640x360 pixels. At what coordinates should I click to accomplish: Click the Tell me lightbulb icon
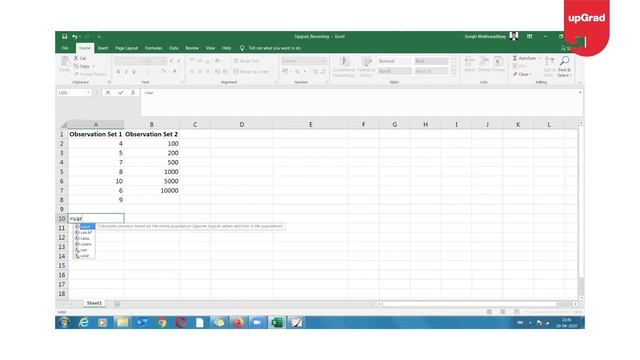(x=242, y=48)
